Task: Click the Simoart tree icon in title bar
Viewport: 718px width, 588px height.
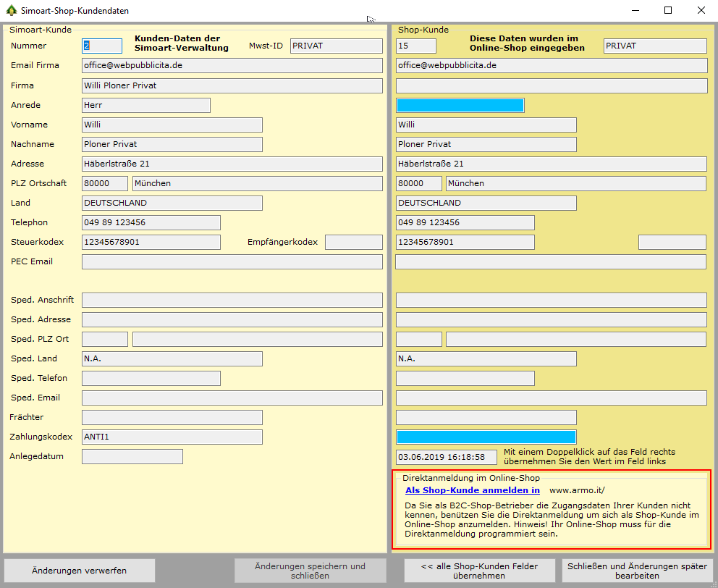Action: click(x=10, y=11)
